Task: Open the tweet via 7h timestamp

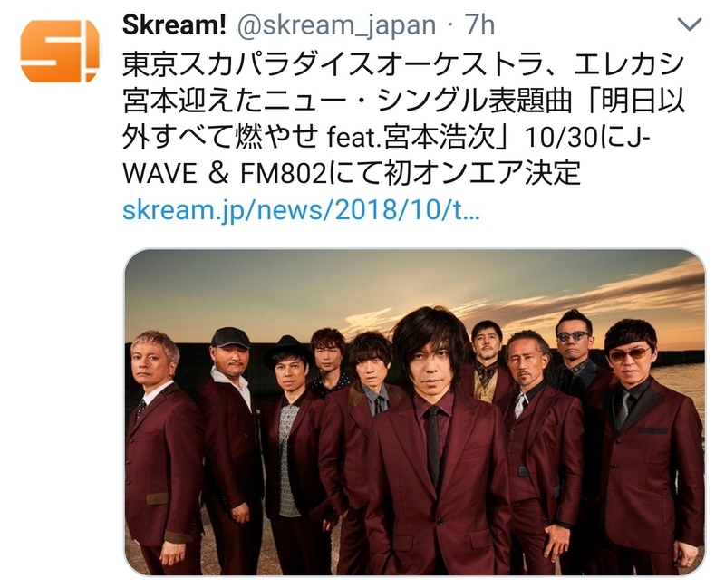Action: 479,24
